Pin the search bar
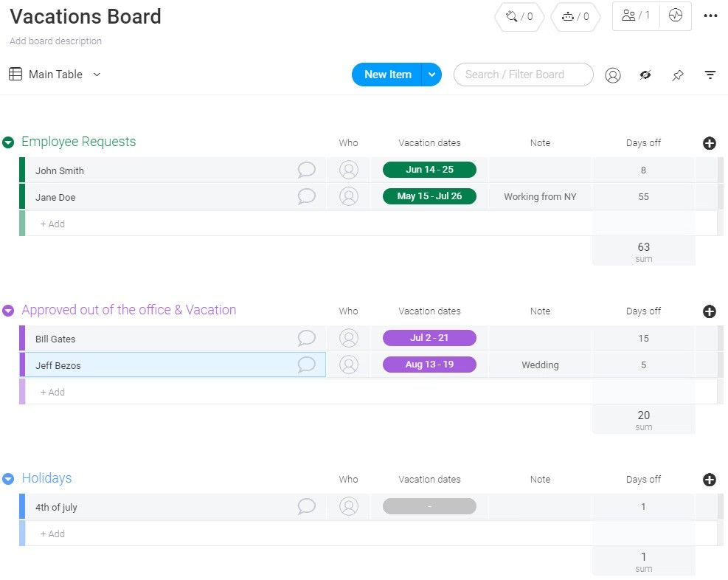Image resolution: width=728 pixels, height=580 pixels. pyautogui.click(x=677, y=75)
